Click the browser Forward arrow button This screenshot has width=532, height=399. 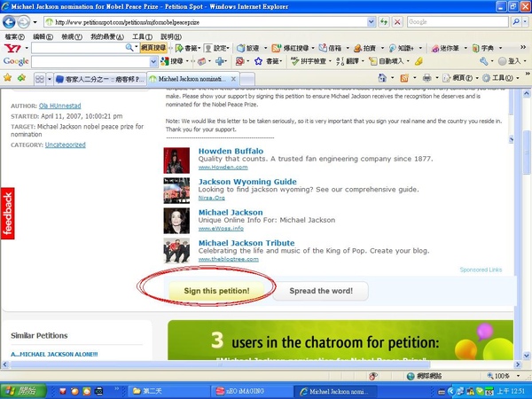click(x=23, y=22)
